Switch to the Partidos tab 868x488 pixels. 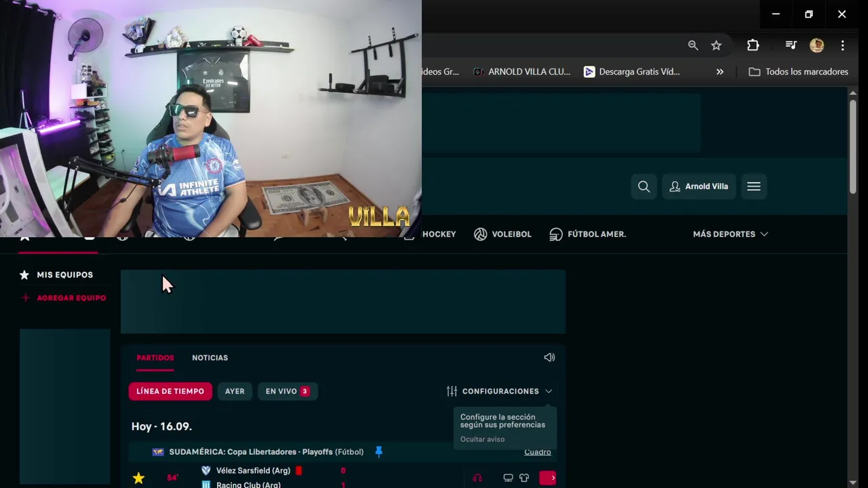click(x=155, y=358)
